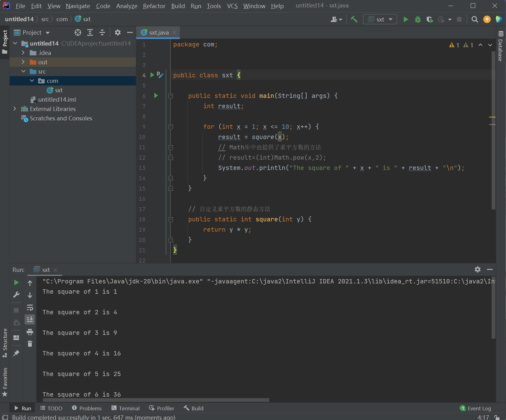Pin the sxt Run tab

(16, 353)
